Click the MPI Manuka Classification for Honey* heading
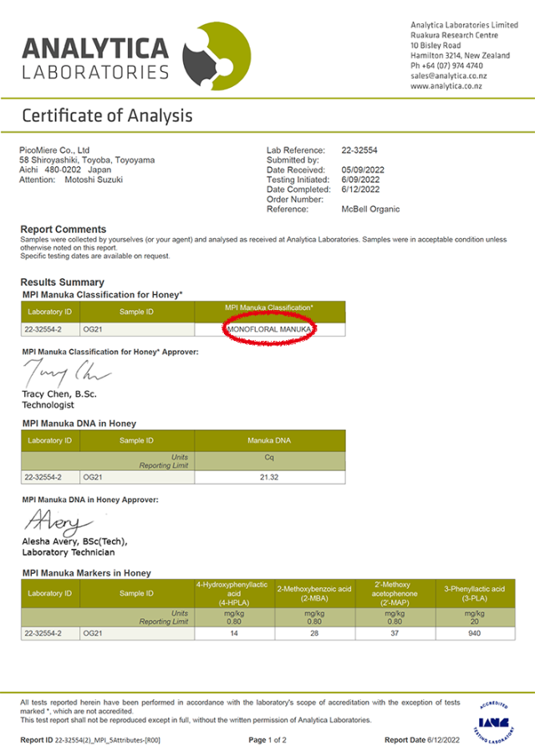This screenshot has height=756, width=535. pos(102,295)
